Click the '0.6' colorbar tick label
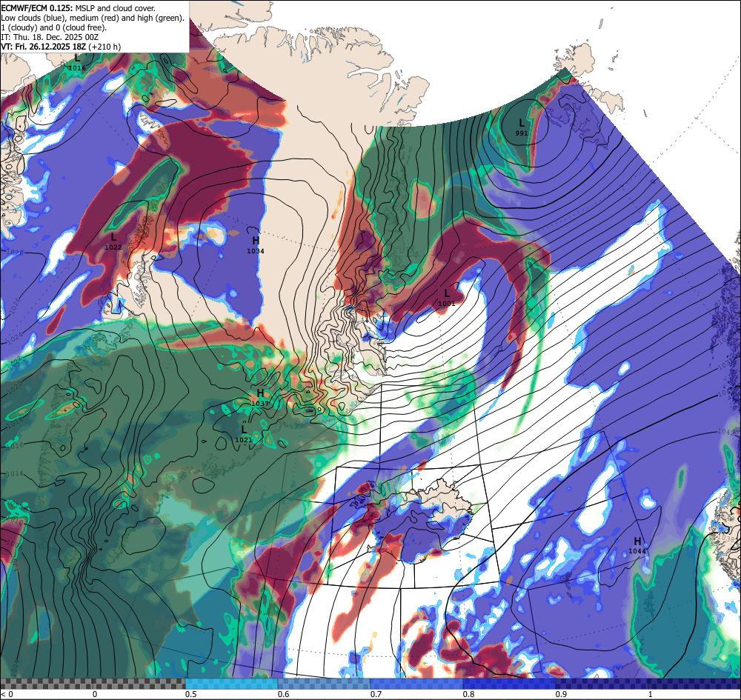 point(284,694)
